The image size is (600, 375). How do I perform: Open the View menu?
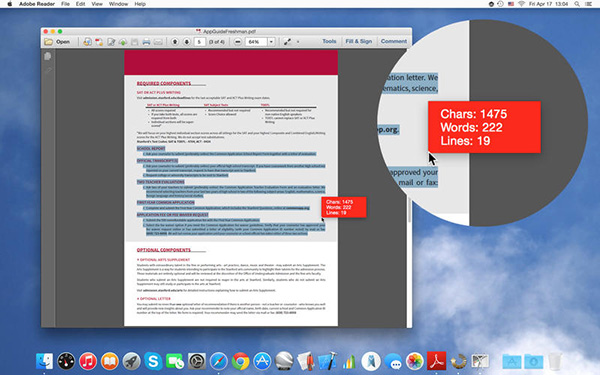click(97, 4)
